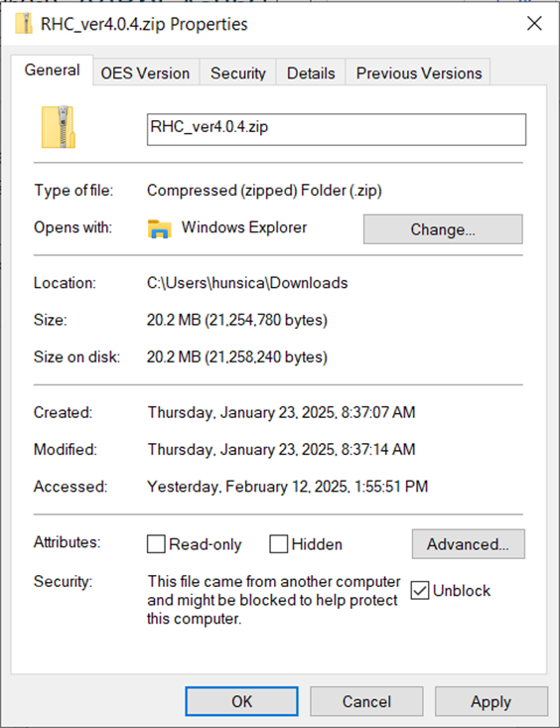
Task: Close the Properties dialog with X
Action: 534,23
